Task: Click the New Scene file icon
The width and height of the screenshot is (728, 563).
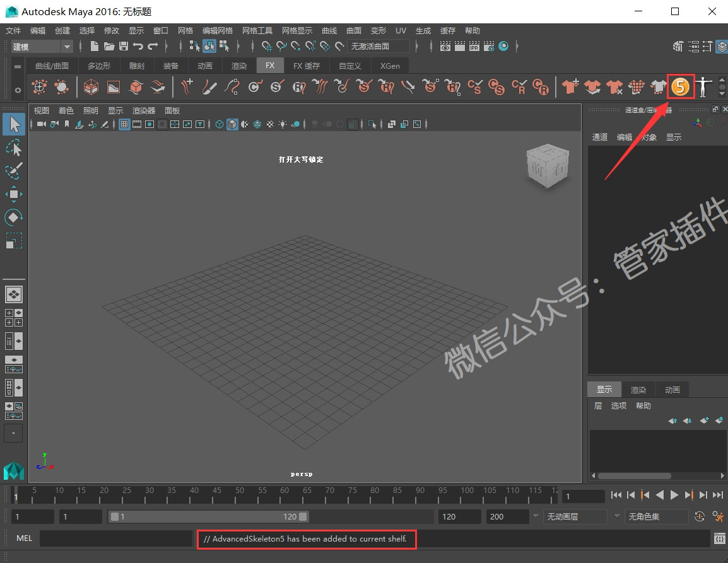Action: (94, 46)
